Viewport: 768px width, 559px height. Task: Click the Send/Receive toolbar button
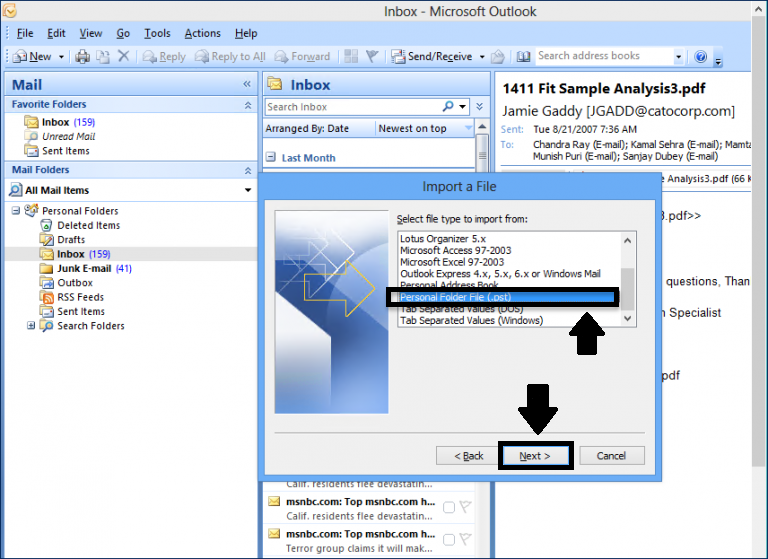432,57
